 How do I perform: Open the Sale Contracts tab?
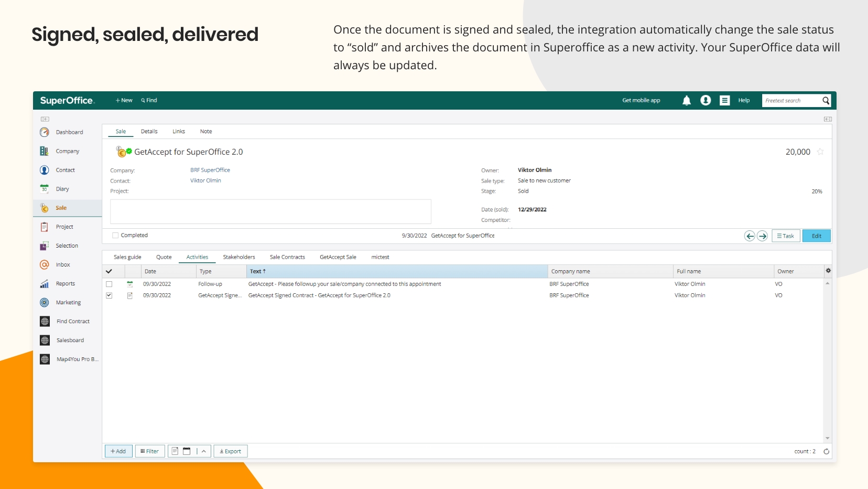tap(287, 257)
